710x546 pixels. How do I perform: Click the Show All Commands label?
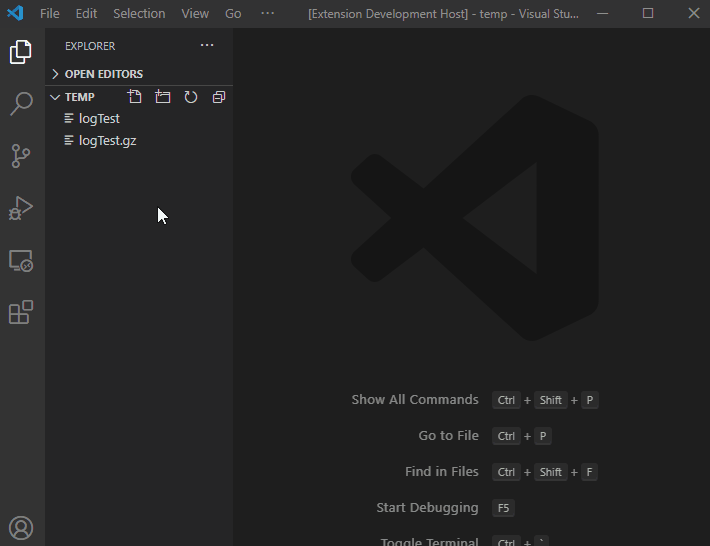pyautogui.click(x=415, y=400)
